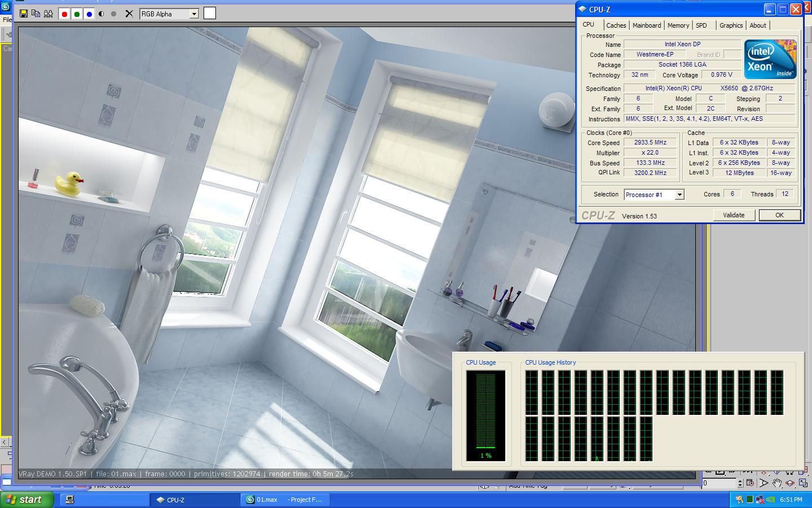The image size is (812, 508).
Task: Switch to the Caches tab in CPU-Z
Action: pos(616,25)
